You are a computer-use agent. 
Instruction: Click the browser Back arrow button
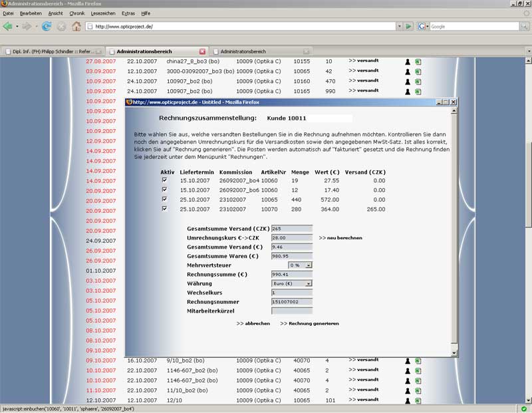pos(9,27)
